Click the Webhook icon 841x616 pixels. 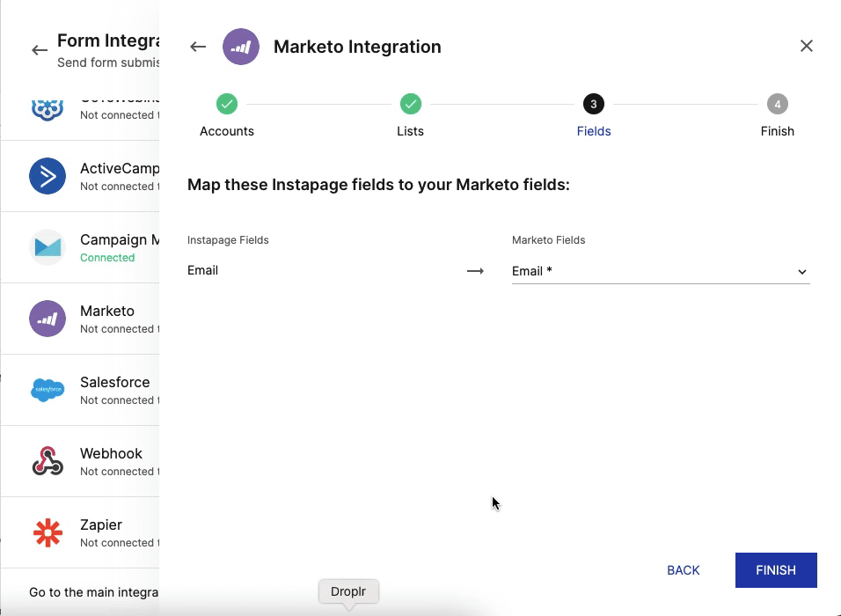coord(48,461)
